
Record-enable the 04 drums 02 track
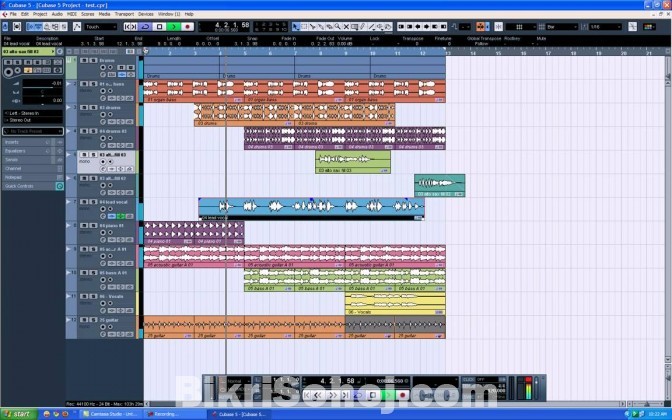coord(103,138)
